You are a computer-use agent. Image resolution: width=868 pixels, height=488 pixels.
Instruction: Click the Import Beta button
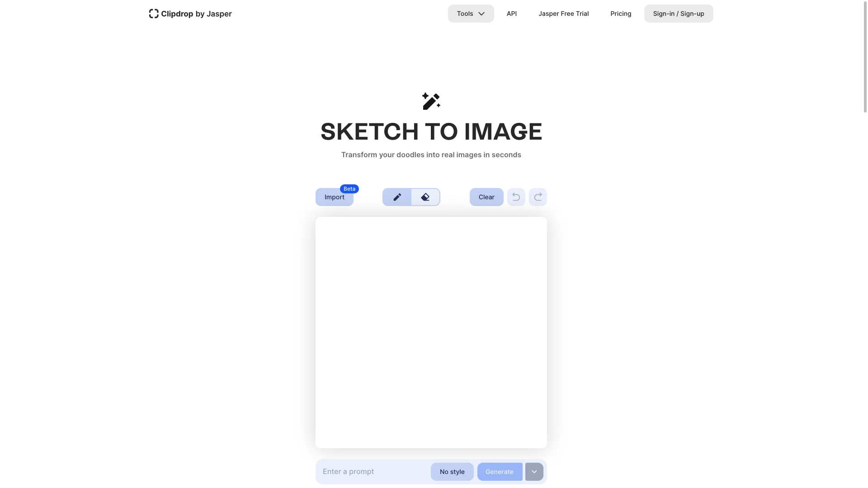(x=334, y=197)
